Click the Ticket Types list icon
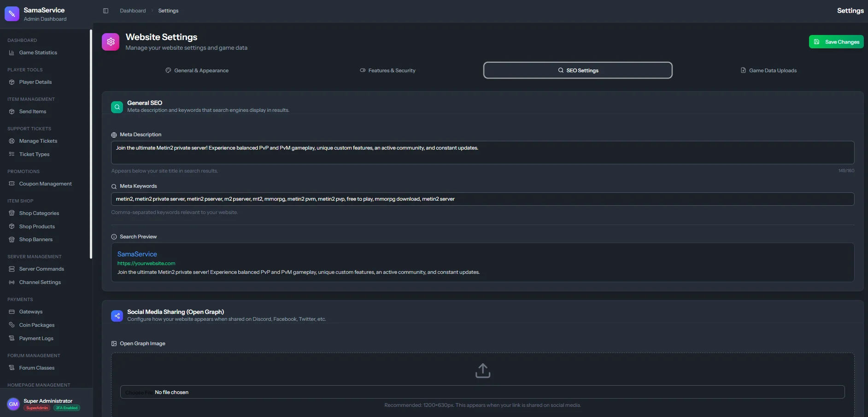The height and width of the screenshot is (417, 868). (12, 154)
